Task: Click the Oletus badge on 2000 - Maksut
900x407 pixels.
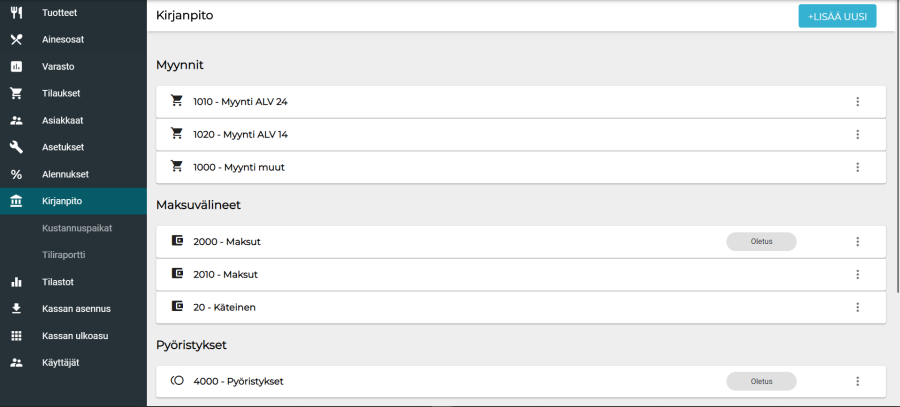Action: coord(761,241)
